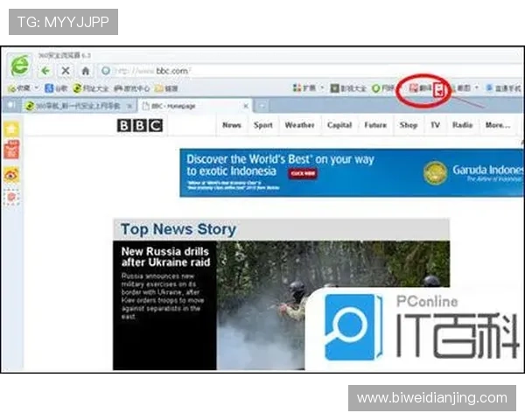This screenshot has width=525, height=420.
Task: Open the yellow star favorites sidebar icon
Action: [12, 129]
